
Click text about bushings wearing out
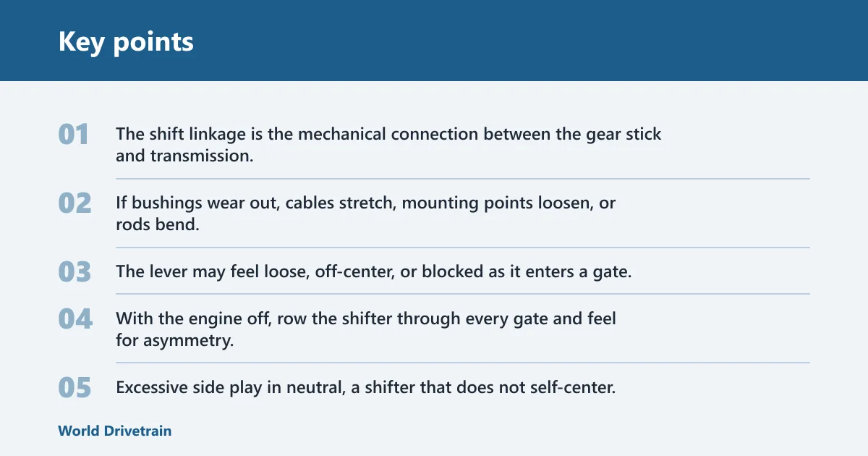pyautogui.click(x=365, y=214)
